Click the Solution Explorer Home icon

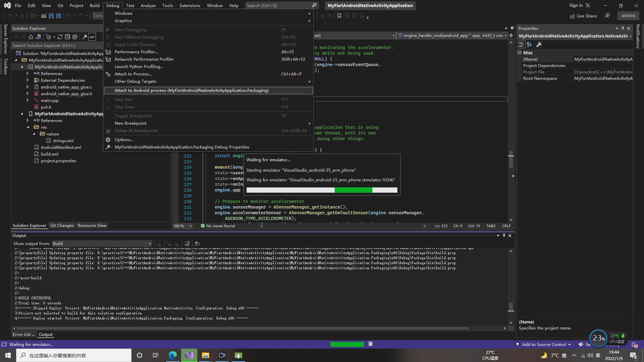click(x=31, y=37)
